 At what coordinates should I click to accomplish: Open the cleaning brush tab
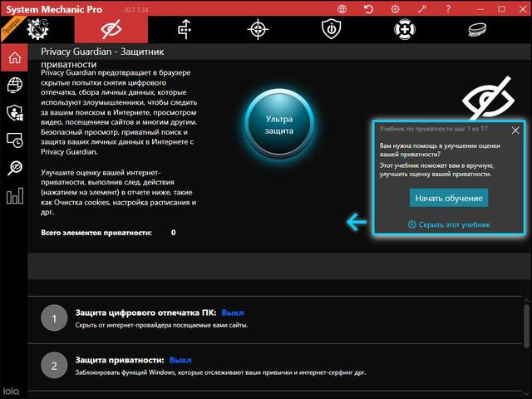pos(478,29)
